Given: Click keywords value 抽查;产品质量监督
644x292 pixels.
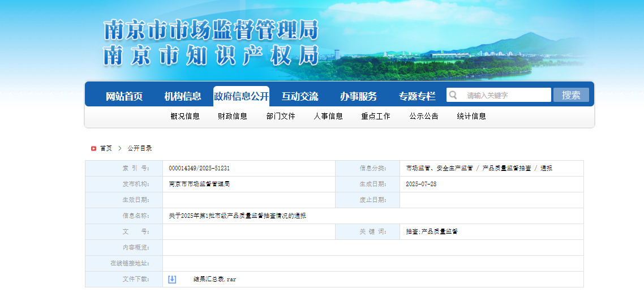Looking at the screenshot, I should (432, 231).
